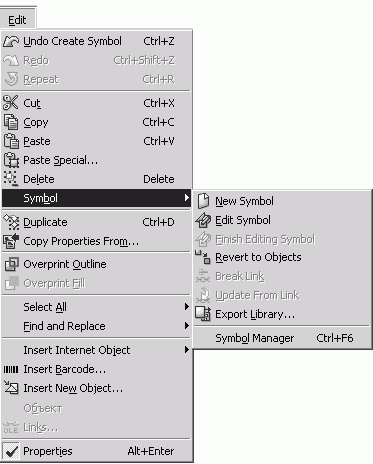
Task: Click the Edit Symbol icon
Action: pyautogui.click(x=203, y=220)
